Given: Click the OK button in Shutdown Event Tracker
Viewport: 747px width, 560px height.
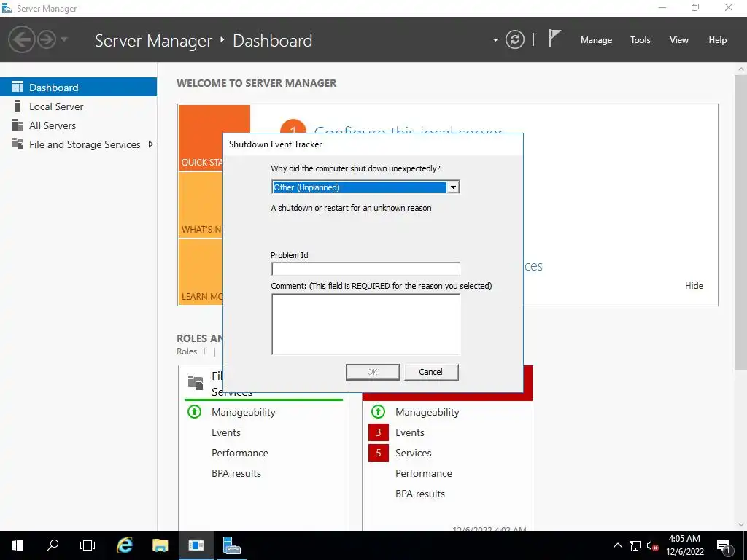Looking at the screenshot, I should point(373,372).
